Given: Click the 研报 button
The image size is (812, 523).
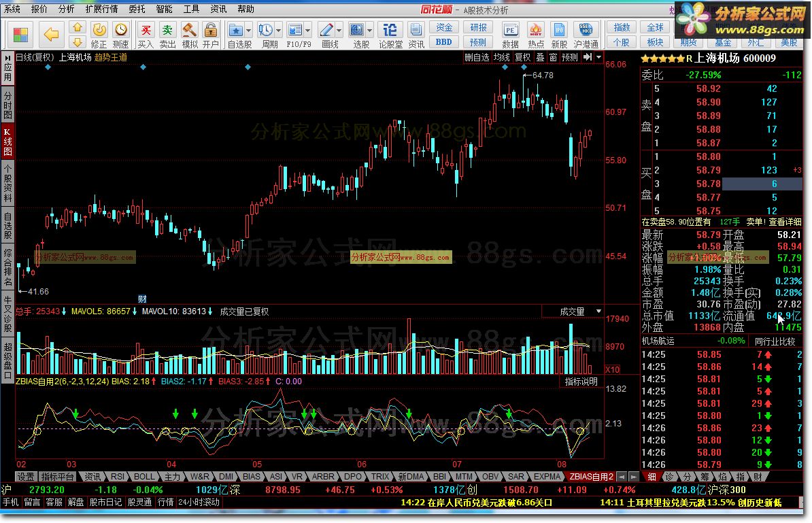Looking at the screenshot, I should pos(478,27).
